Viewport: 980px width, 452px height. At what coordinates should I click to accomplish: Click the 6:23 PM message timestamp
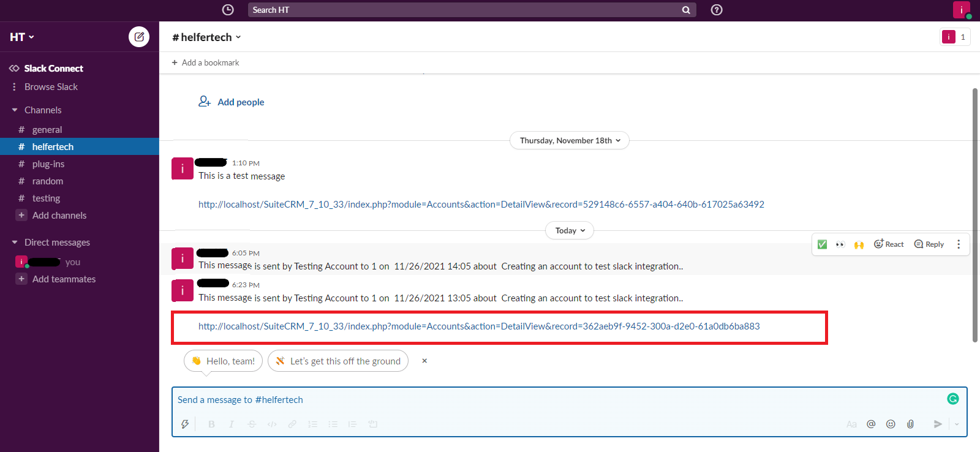click(246, 285)
